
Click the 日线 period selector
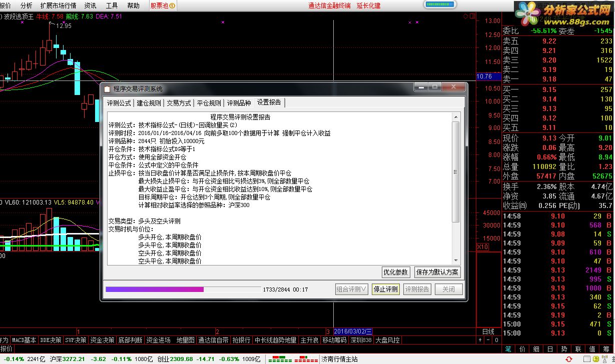click(488, 331)
